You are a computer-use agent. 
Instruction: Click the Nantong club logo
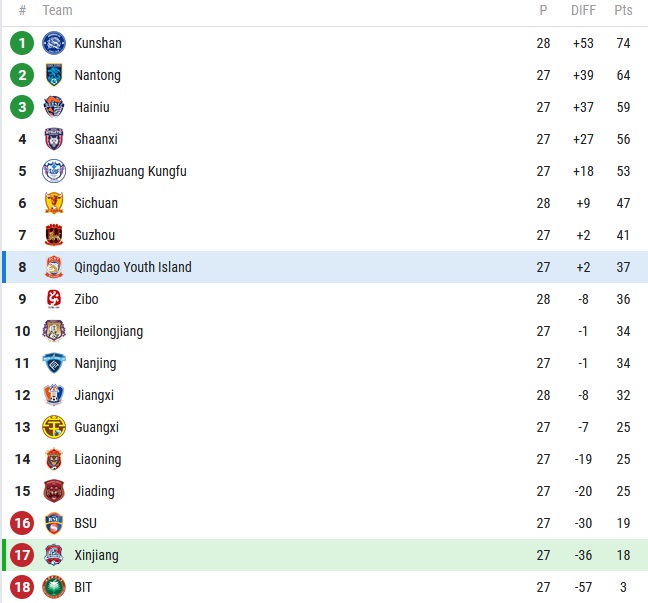[x=54, y=75]
